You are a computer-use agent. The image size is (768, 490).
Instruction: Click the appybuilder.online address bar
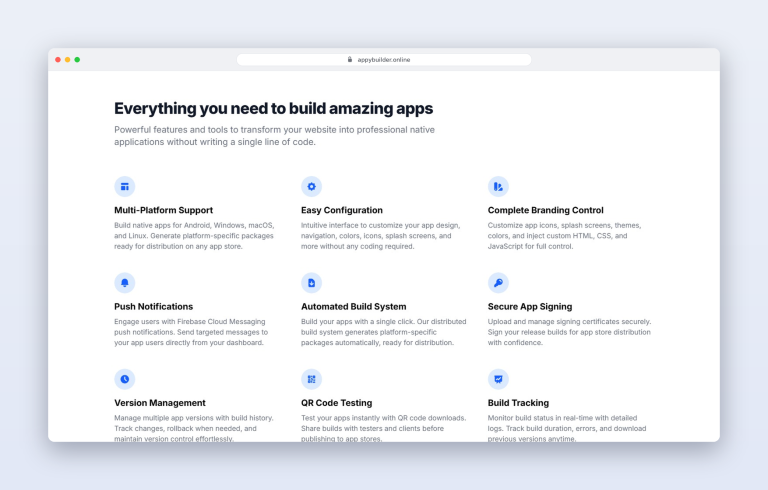pos(384,59)
